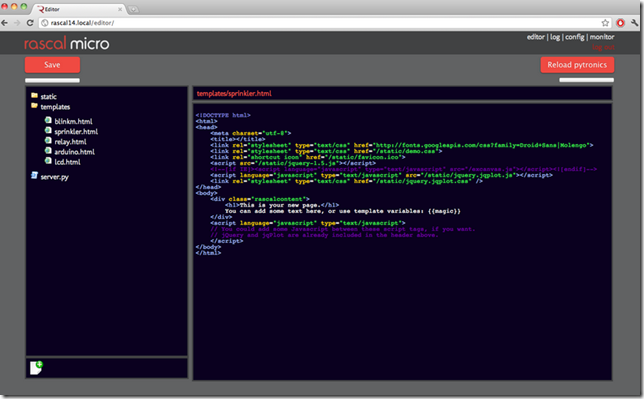Click the address bar with rascal14.local/editor/
Image resolution: width=644 pixels, height=399 pixels.
(324, 23)
